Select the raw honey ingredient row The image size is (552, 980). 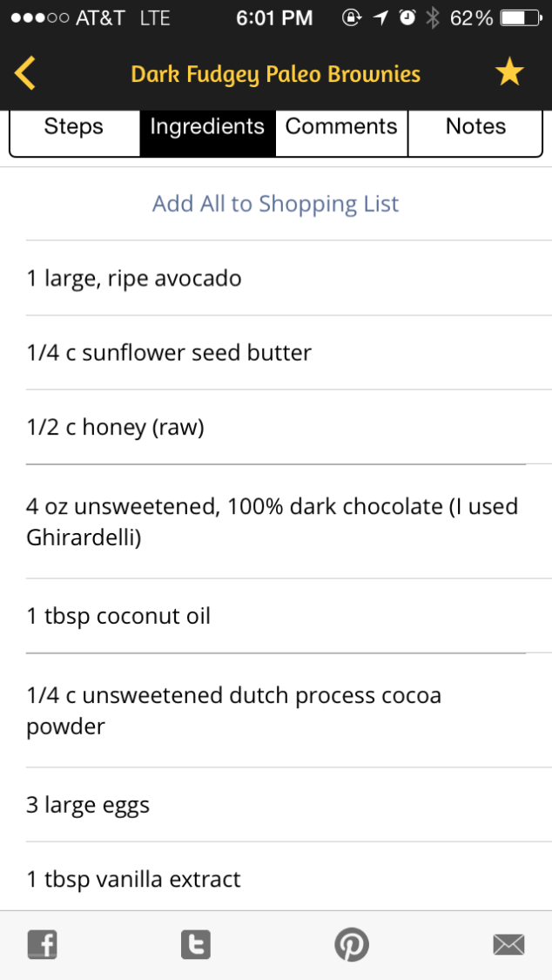pyautogui.click(x=276, y=428)
